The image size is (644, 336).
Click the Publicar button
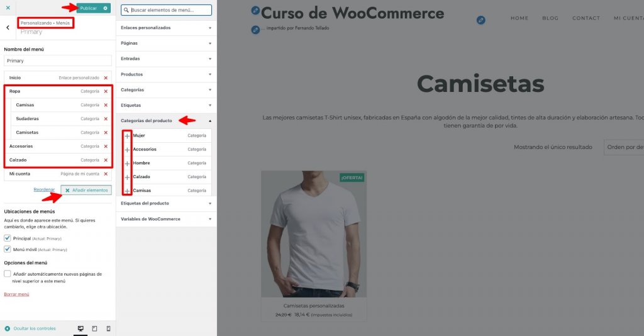tap(89, 8)
